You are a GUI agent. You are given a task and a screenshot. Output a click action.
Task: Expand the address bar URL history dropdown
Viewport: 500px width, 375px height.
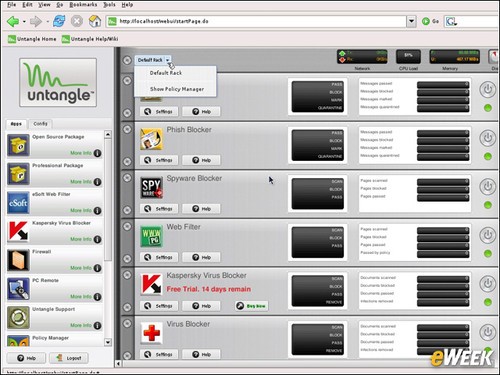coord(412,21)
